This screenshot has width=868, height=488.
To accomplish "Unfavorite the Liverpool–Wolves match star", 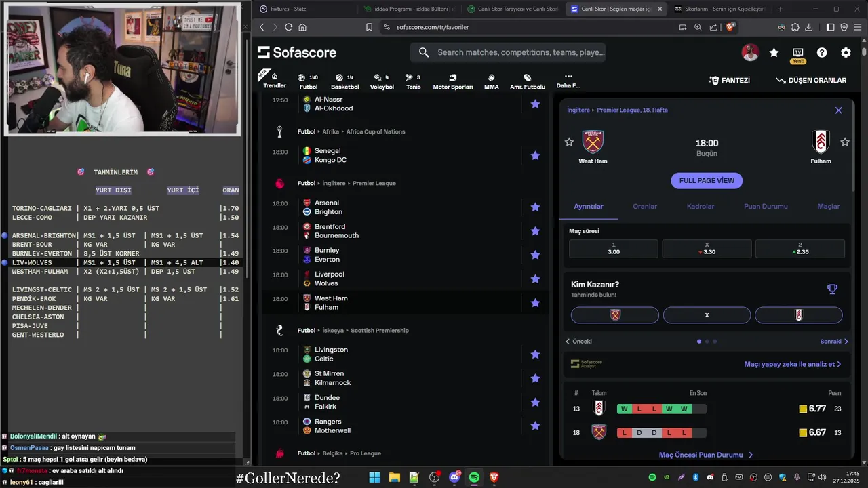I will 535,279.
